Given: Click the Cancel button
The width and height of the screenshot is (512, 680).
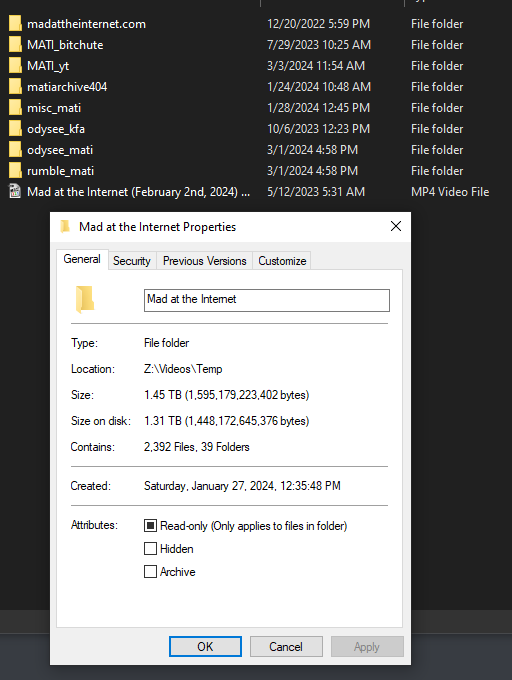Looking at the screenshot, I should (286, 647).
